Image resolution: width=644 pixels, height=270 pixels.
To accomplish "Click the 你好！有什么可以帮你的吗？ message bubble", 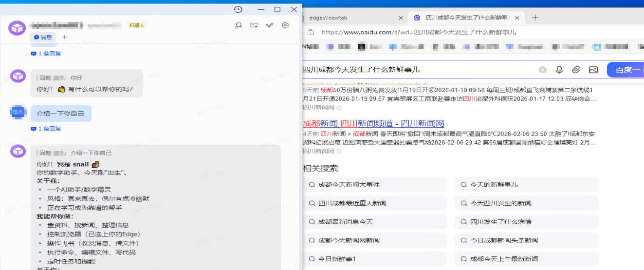I will [x=87, y=83].
